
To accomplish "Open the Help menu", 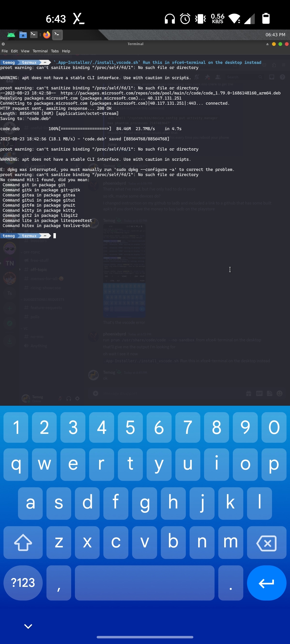I will click(x=66, y=51).
